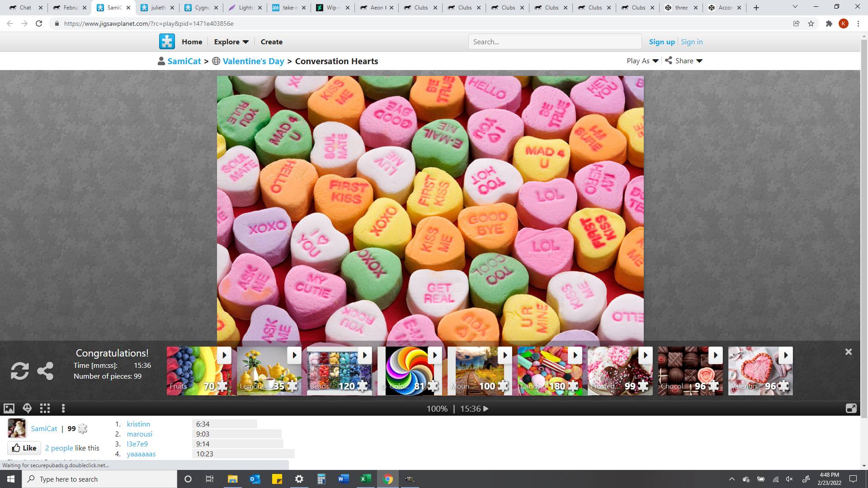Image resolution: width=868 pixels, height=488 pixels.
Task: Close the recommended puzzles strip
Action: [849, 352]
